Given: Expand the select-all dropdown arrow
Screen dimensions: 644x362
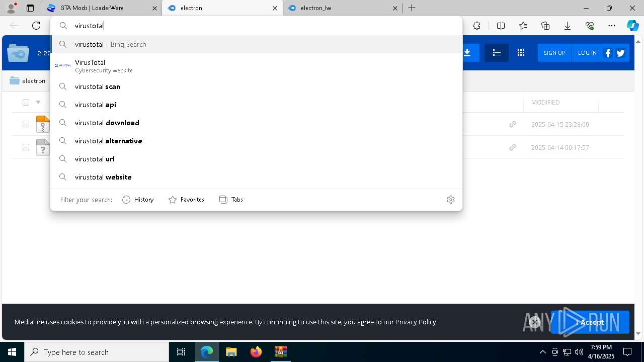Looking at the screenshot, I should coord(38,103).
